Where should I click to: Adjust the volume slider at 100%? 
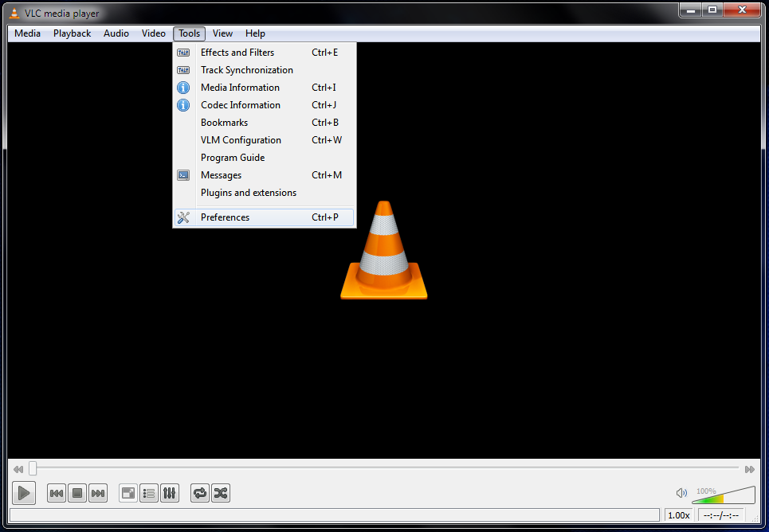click(724, 495)
